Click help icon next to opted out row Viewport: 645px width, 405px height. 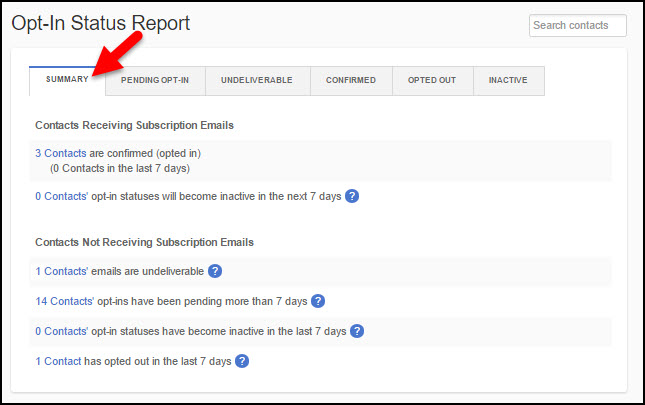(x=241, y=361)
